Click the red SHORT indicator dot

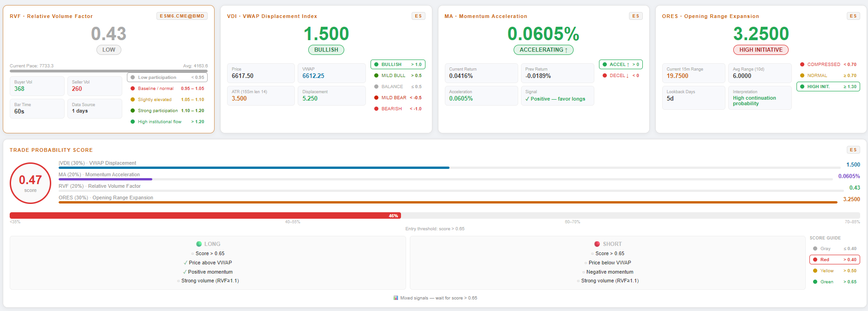[597, 244]
